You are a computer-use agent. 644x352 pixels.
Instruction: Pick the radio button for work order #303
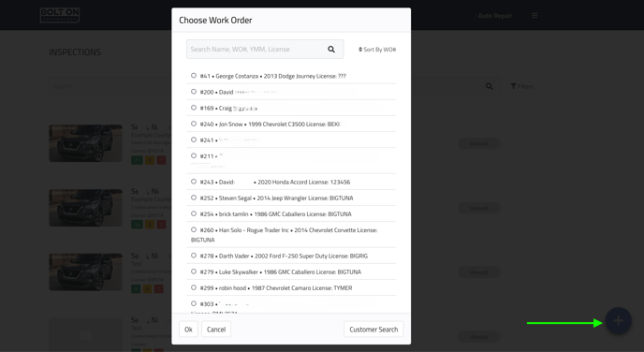(x=194, y=303)
